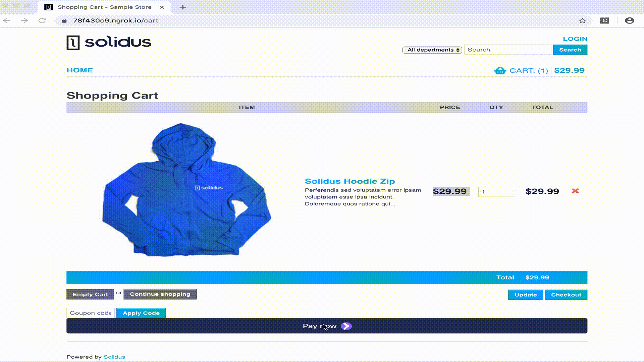Click the padlock site info icon
The image size is (644, 362).
tap(64, 20)
